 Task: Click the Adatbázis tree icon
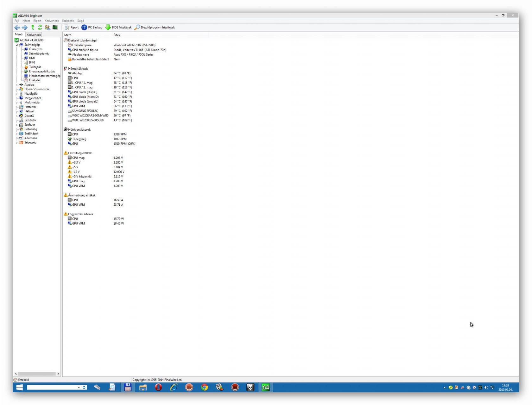[x=21, y=138]
